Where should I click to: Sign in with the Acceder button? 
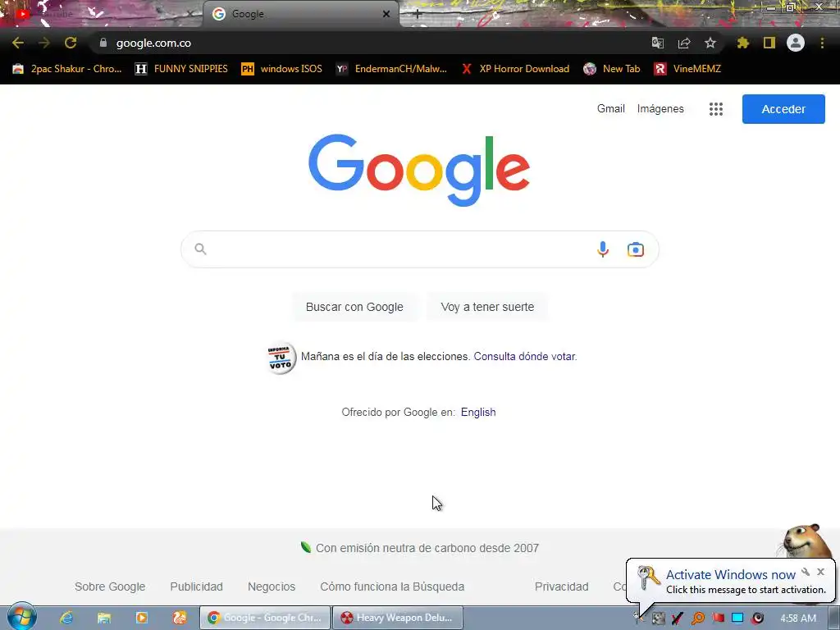point(783,109)
